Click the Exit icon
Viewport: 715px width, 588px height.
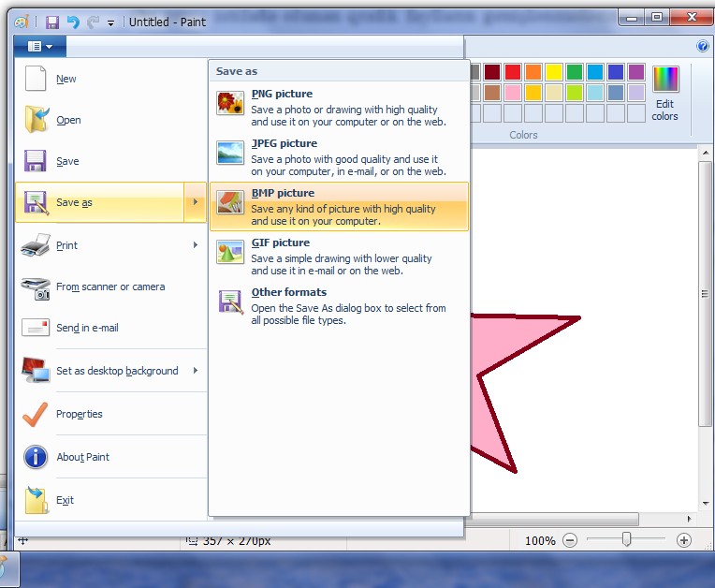[36, 500]
